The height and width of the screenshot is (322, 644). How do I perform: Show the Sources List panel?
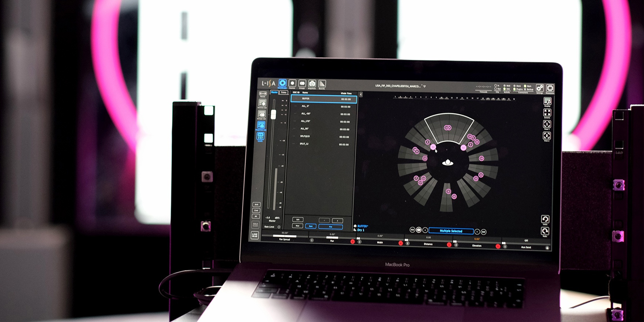click(x=262, y=103)
